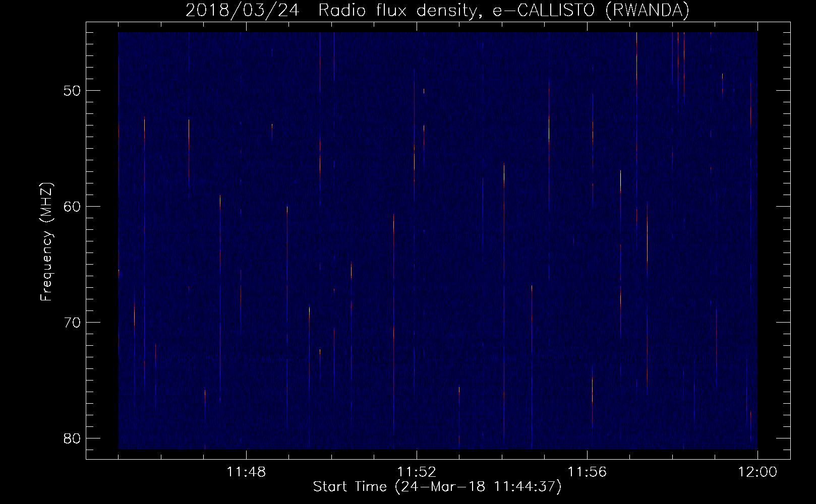
Task: Click the '11:48' time tick label
Action: point(246,472)
